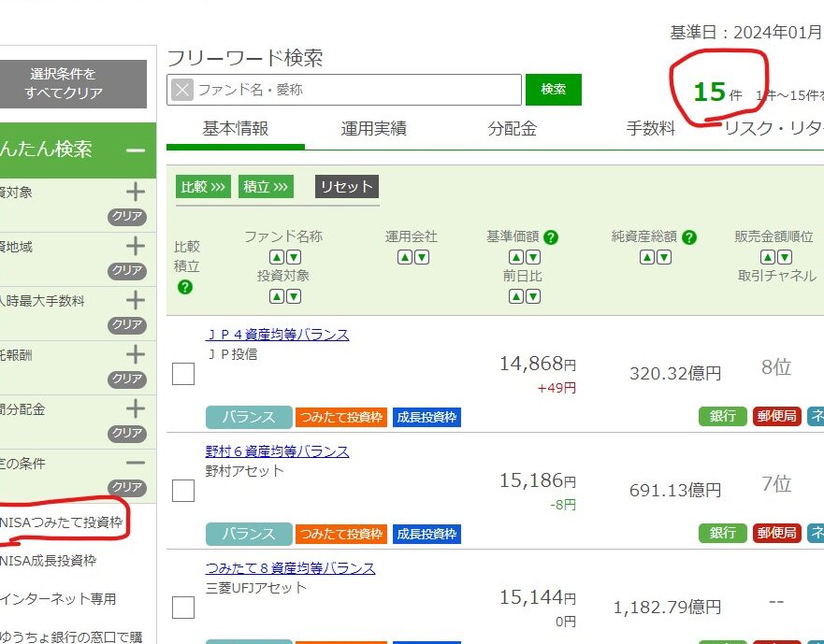824x644 pixels.
Task: Select the インターネット専用 condition
Action: point(58,599)
